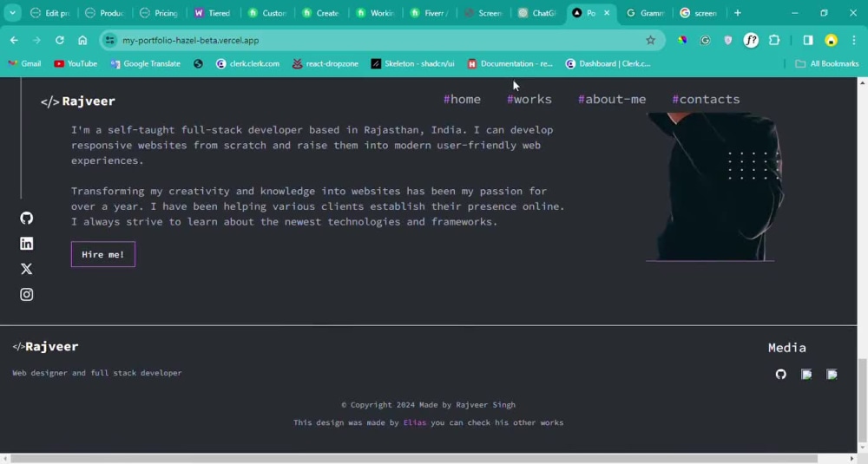
Task: Close the active Po portfolio tab
Action: 607,13
